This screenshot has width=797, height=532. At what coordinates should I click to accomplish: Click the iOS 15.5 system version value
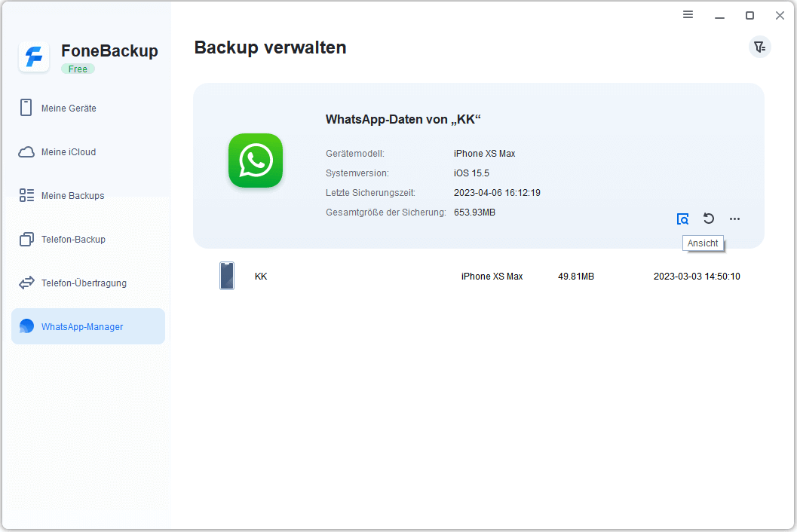471,173
